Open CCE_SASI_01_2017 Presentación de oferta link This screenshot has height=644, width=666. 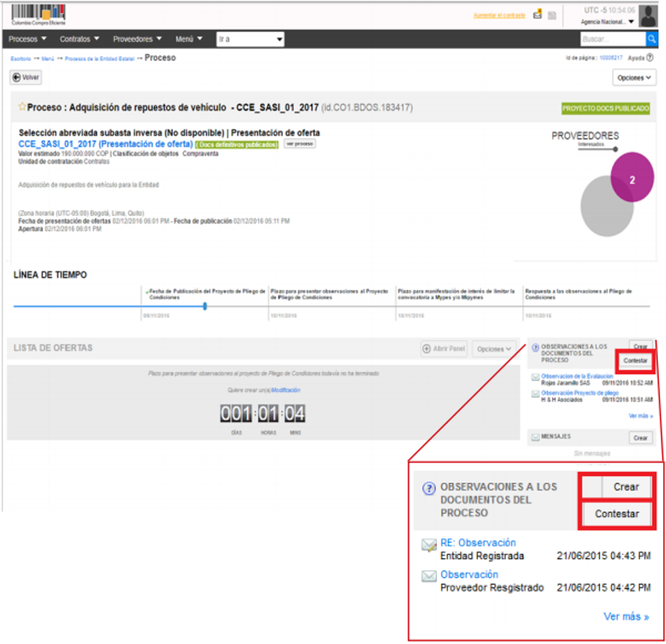[105, 144]
